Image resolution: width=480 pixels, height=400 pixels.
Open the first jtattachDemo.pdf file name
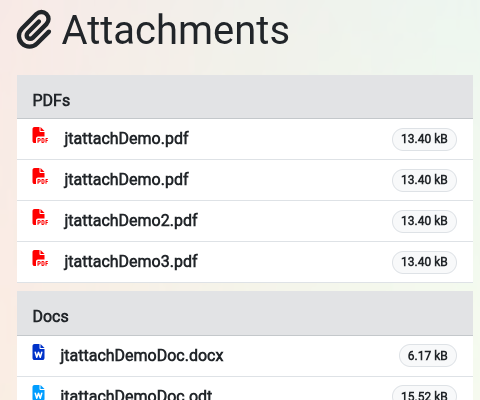126,139
